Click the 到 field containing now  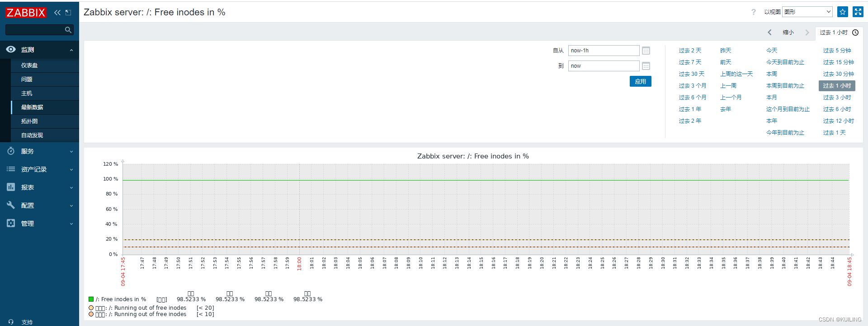[x=604, y=66]
